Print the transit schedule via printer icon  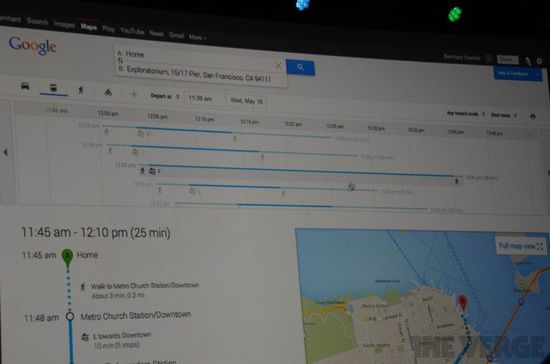(x=532, y=116)
